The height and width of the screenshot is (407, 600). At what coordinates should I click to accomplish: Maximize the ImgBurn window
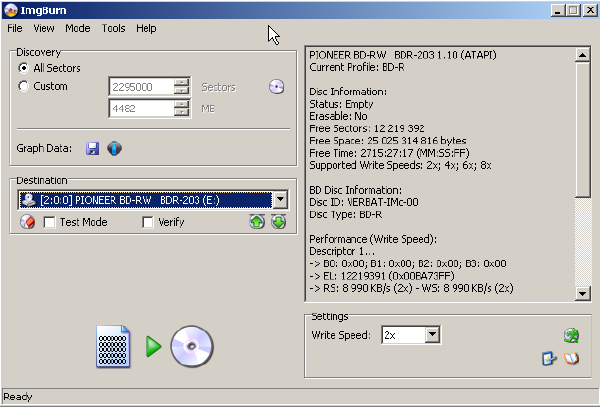573,10
